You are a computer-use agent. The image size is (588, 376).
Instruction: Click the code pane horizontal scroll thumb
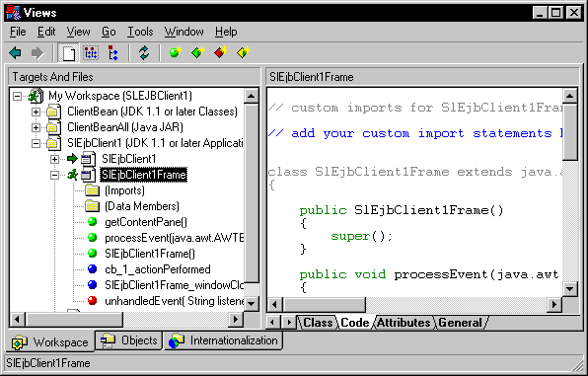[324, 305]
